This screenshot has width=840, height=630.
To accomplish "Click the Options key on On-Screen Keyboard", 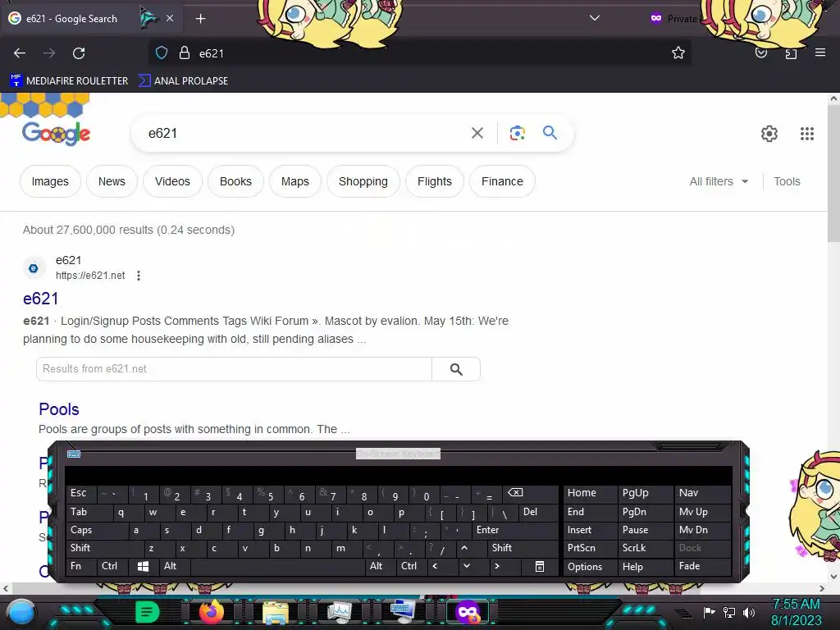I will click(x=589, y=566).
